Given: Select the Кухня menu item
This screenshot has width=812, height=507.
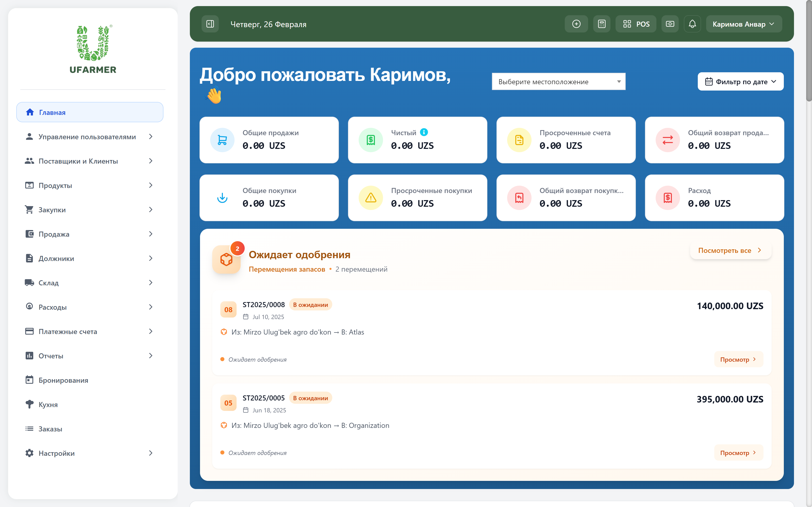Looking at the screenshot, I should pos(48,404).
